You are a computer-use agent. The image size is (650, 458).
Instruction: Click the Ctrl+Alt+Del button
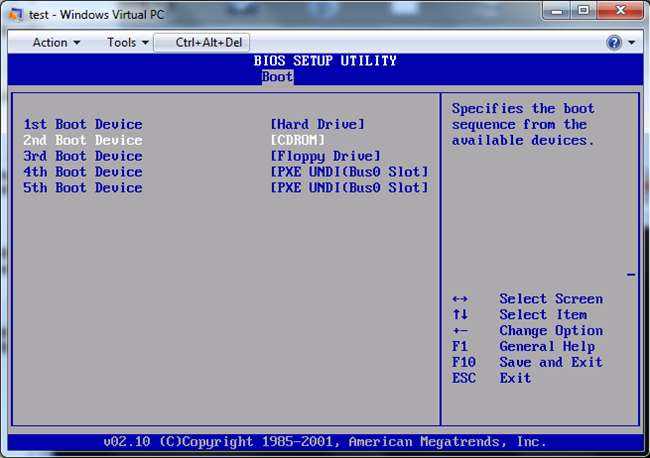[201, 42]
